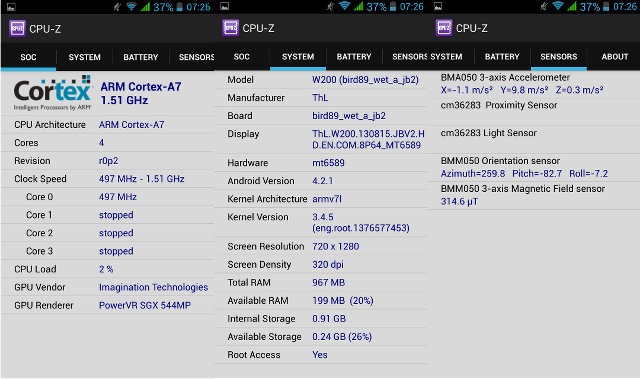Tap CPU-Z app icon in third screen
The height and width of the screenshot is (379, 640).
click(444, 28)
